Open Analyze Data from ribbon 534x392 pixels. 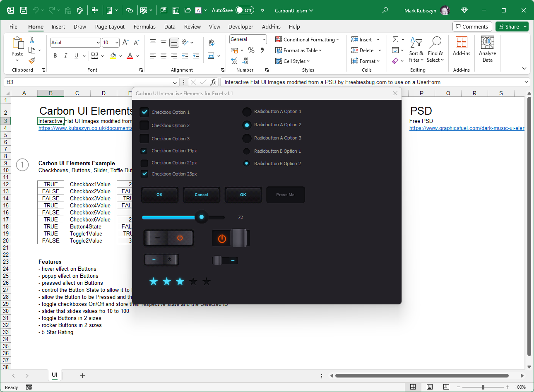[487, 49]
